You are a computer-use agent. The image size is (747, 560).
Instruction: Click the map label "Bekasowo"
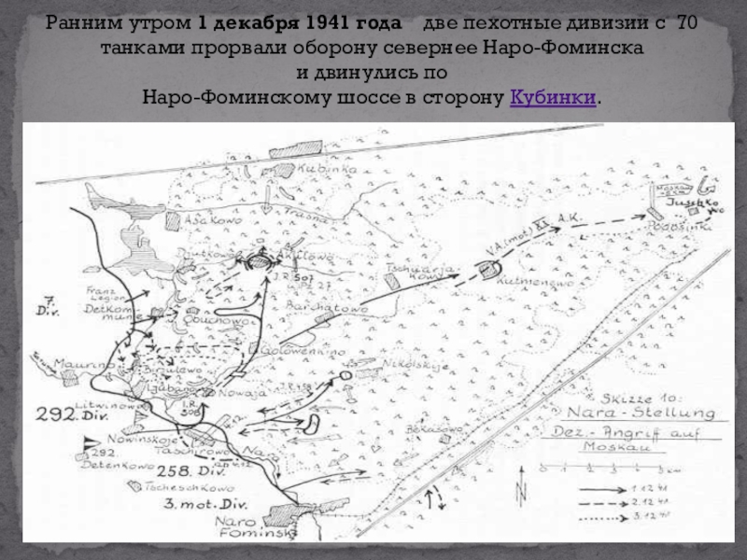pos(434,429)
